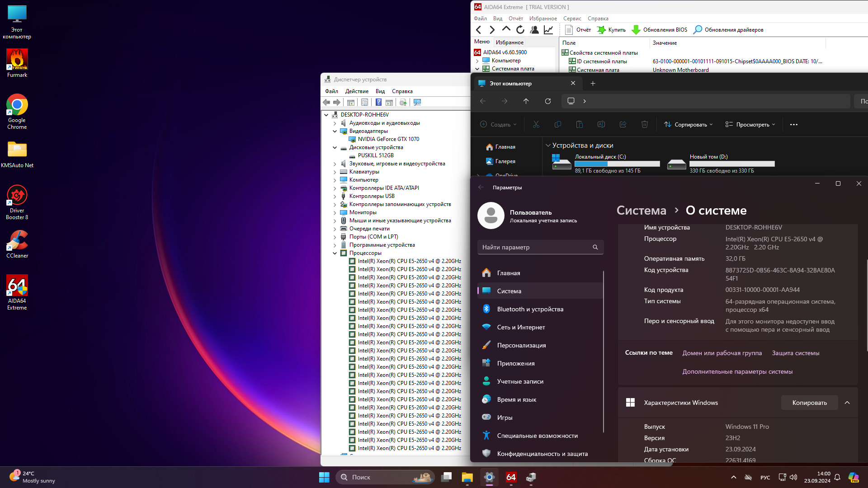
Task: Click Settings search magnifier icon
Action: point(595,247)
